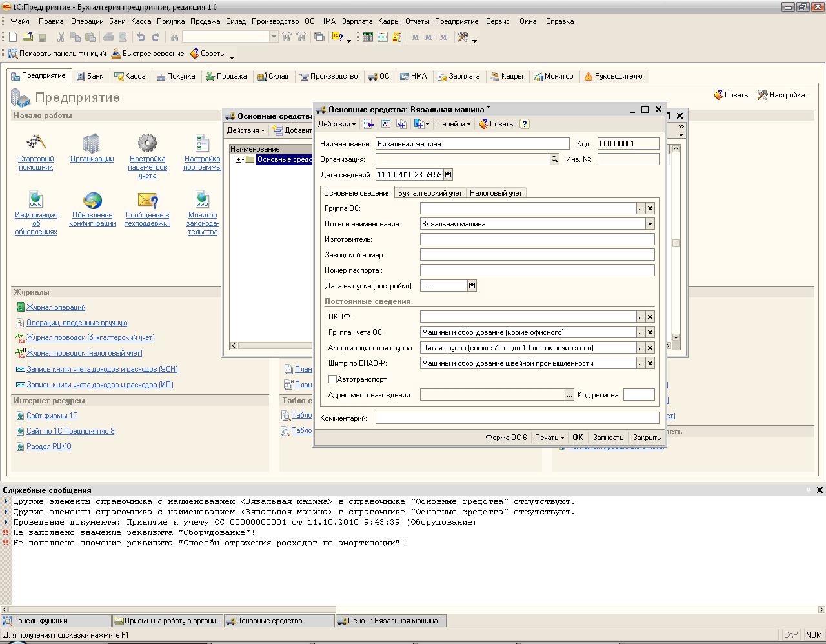Click the Форма ОС-6 button

point(506,438)
